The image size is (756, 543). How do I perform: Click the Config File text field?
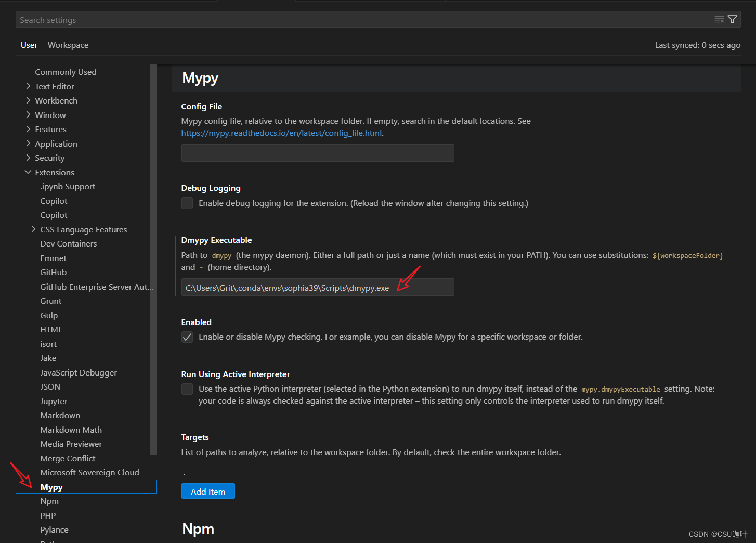[x=318, y=153]
